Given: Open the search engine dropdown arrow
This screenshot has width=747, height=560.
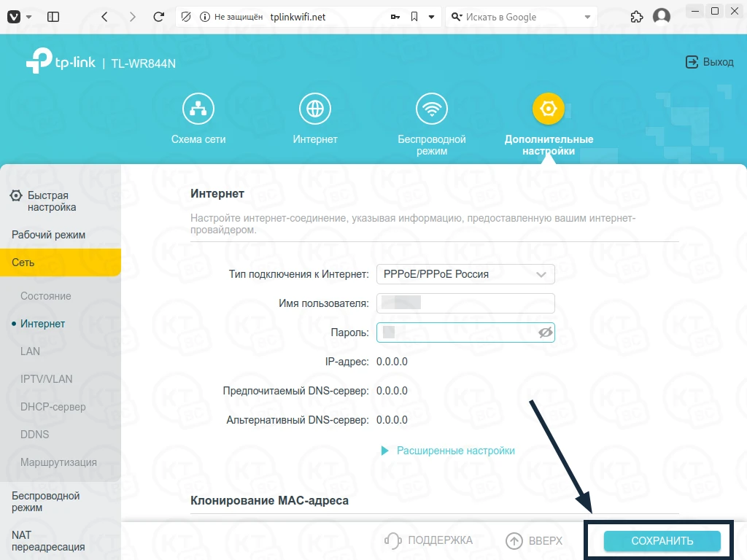Looking at the screenshot, I should tap(587, 17).
